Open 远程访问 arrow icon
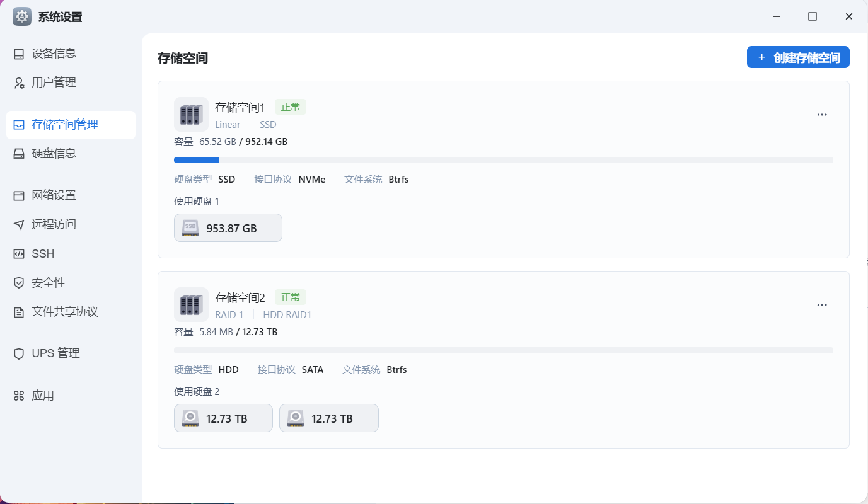Viewport: 868px width, 504px height. 19,224
